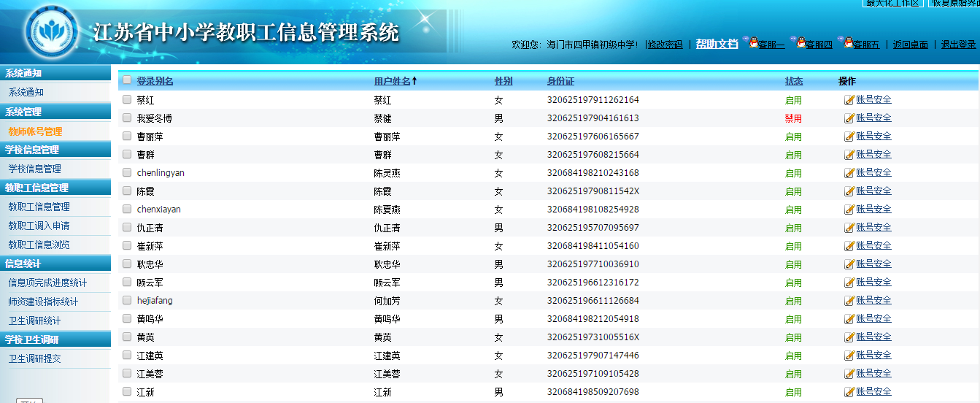This screenshot has height=403, width=980.
Task: Open the 帮助文档 help link
Action: pos(717,44)
